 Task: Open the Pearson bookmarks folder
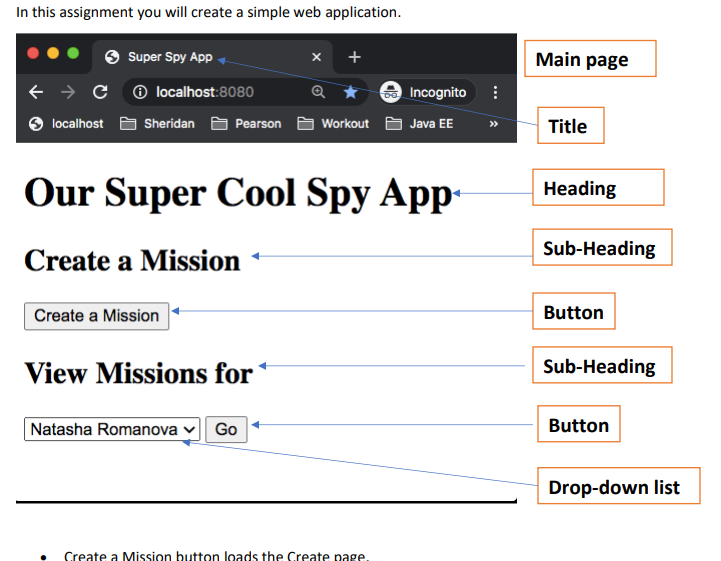pos(246,124)
